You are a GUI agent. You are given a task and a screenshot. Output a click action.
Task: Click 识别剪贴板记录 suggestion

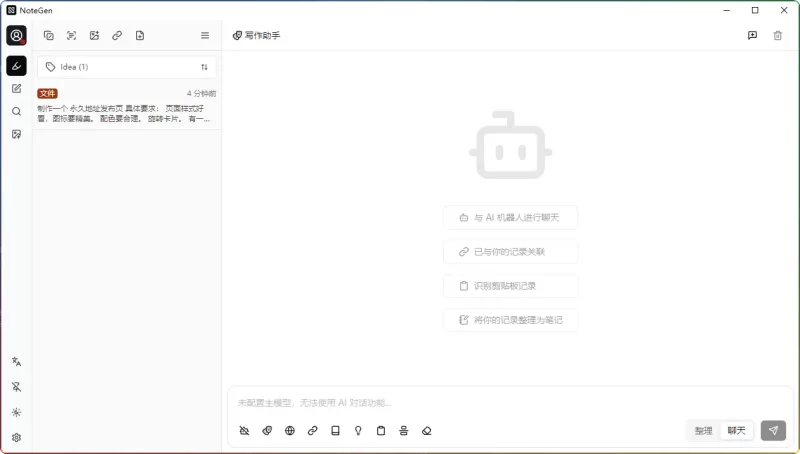point(510,286)
